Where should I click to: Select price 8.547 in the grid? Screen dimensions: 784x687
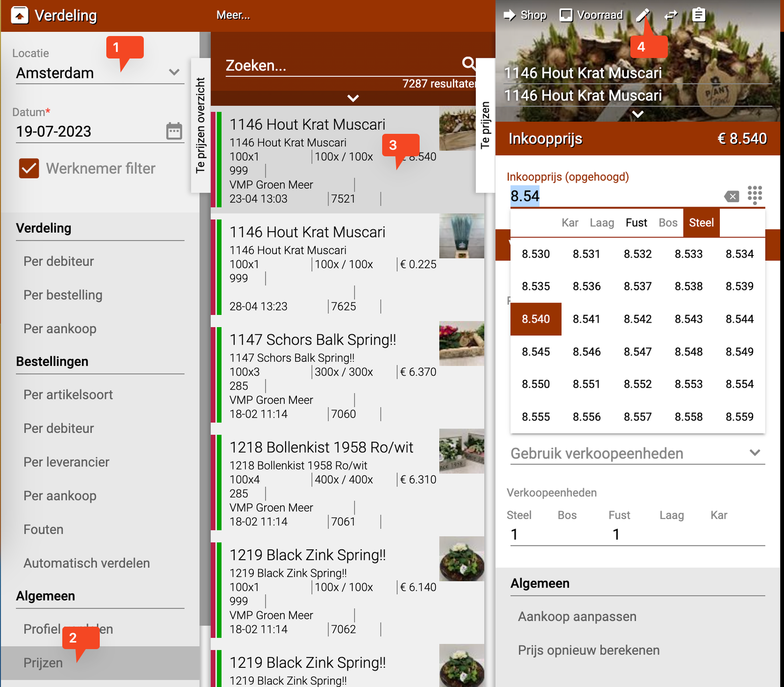(637, 352)
